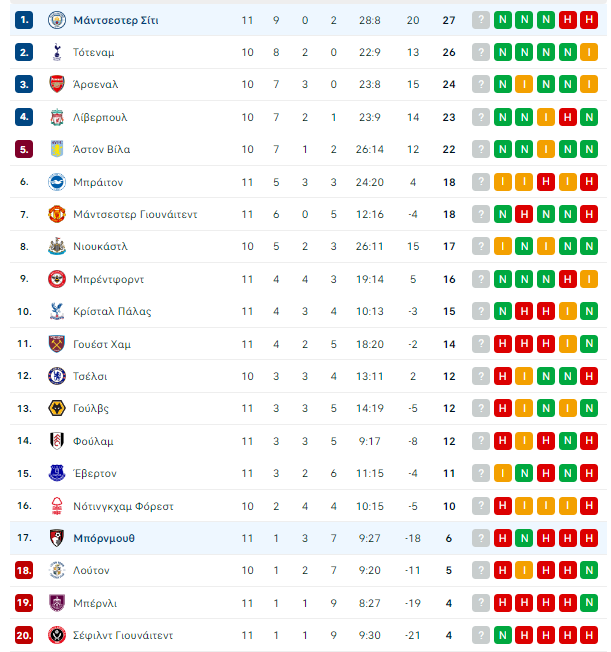This screenshot has height=652, width=611.
Task: Click the grey question mark badge for Tottenham
Action: (x=481, y=52)
